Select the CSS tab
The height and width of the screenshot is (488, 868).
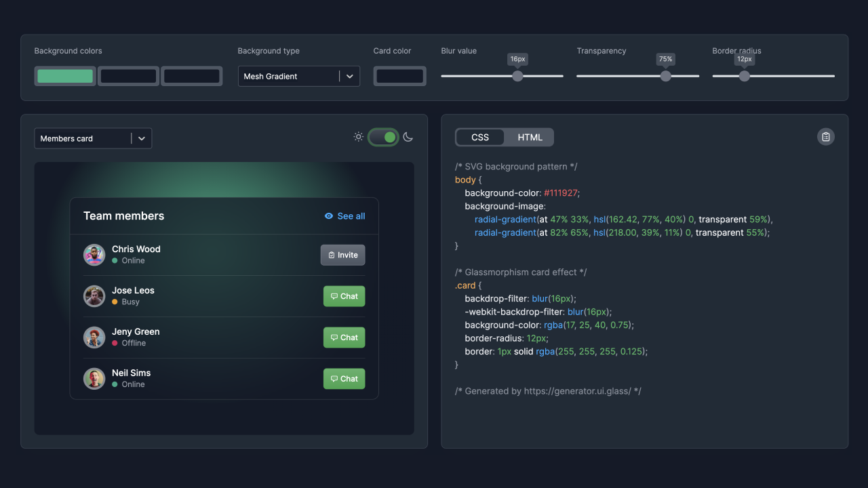point(480,137)
